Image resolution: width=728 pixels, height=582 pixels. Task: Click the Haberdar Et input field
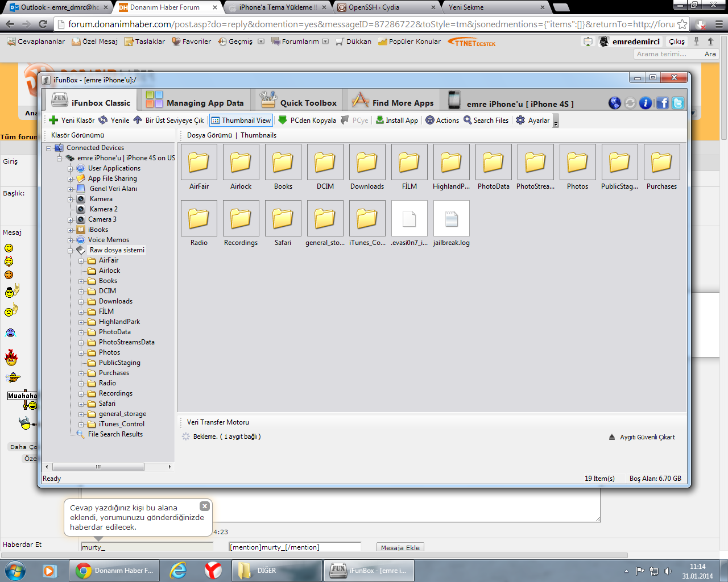coord(147,547)
